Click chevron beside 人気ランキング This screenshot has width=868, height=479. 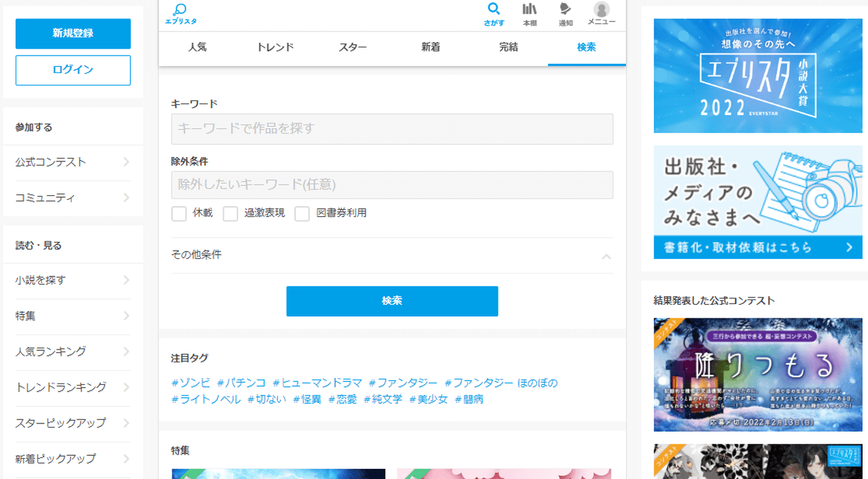click(126, 352)
